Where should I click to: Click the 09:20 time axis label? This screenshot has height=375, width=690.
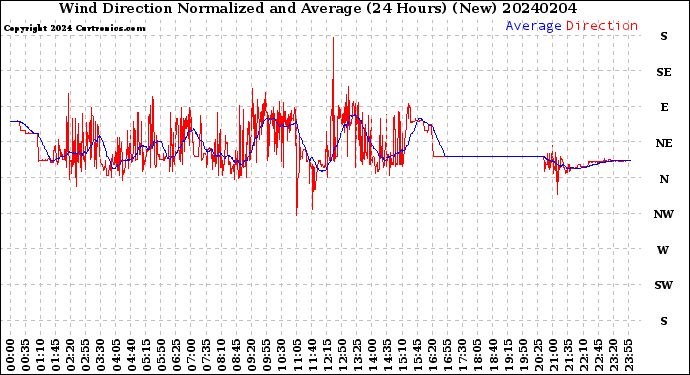(x=251, y=355)
